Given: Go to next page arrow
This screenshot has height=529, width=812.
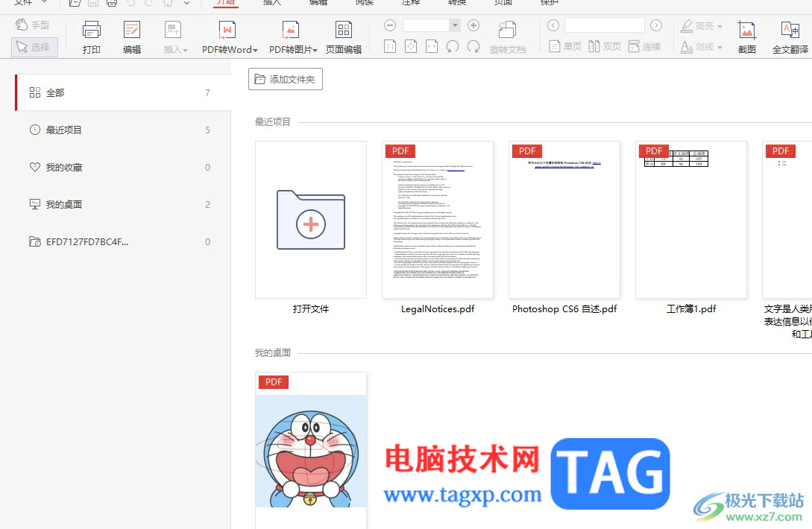Looking at the screenshot, I should pyautogui.click(x=656, y=25).
